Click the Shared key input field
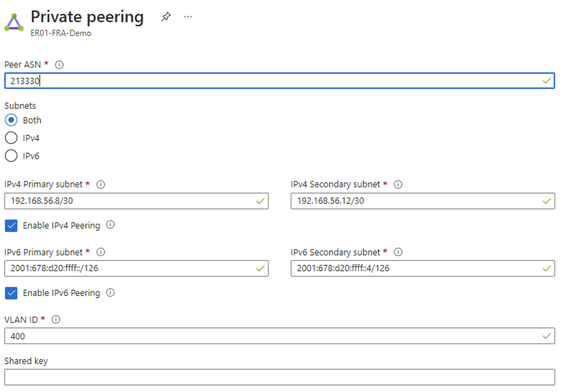Screen dimensions: 567x392 [x=216, y=377]
